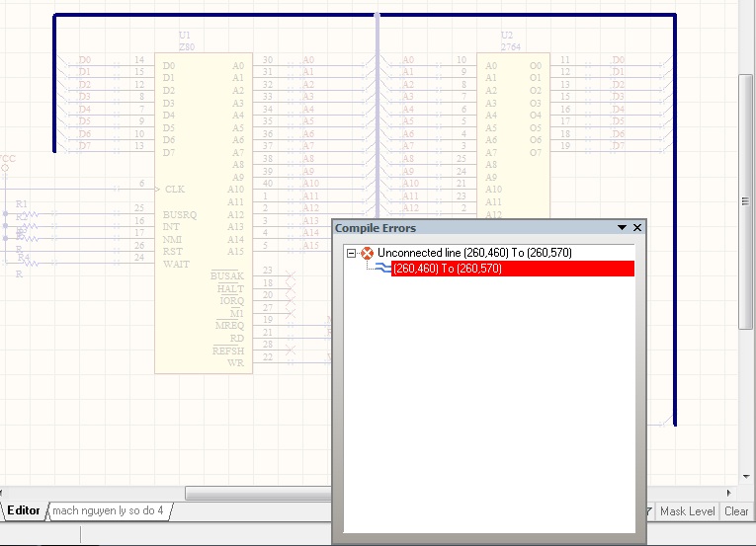
Task: Select the Z80 component label
Action: (187, 46)
